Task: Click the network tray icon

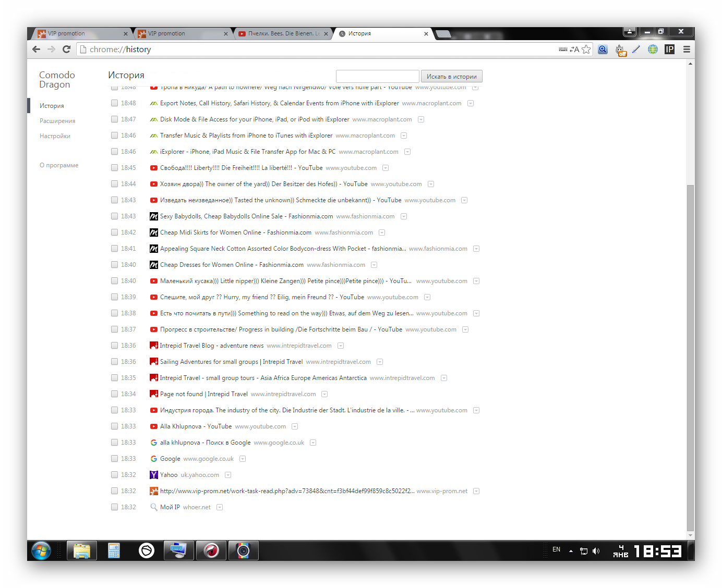Action: [584, 550]
